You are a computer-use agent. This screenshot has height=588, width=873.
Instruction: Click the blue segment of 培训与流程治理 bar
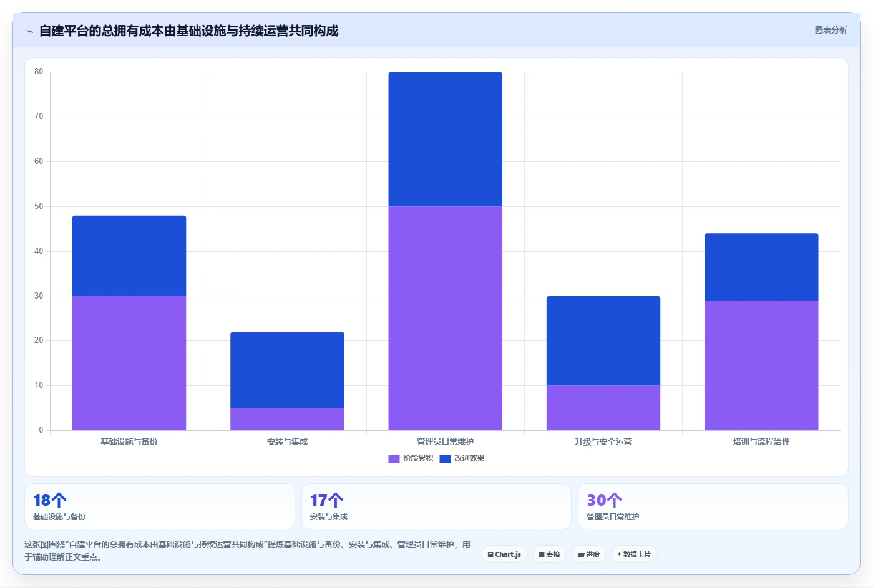(x=761, y=267)
